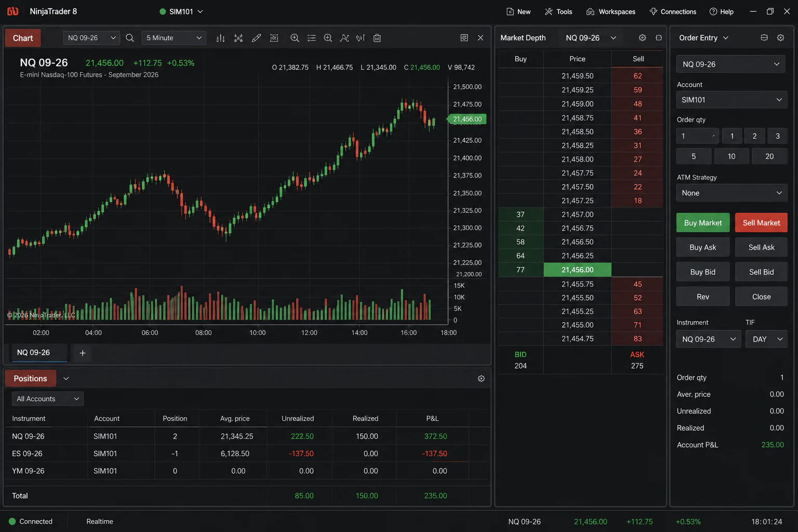Click the Order qty input field
The height and width of the screenshot is (532, 798).
tap(698, 136)
